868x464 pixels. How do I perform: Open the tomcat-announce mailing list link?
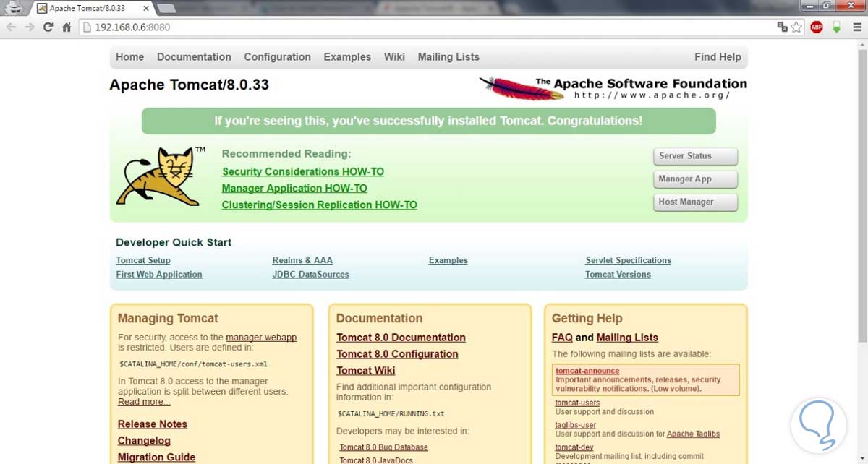tap(587, 371)
